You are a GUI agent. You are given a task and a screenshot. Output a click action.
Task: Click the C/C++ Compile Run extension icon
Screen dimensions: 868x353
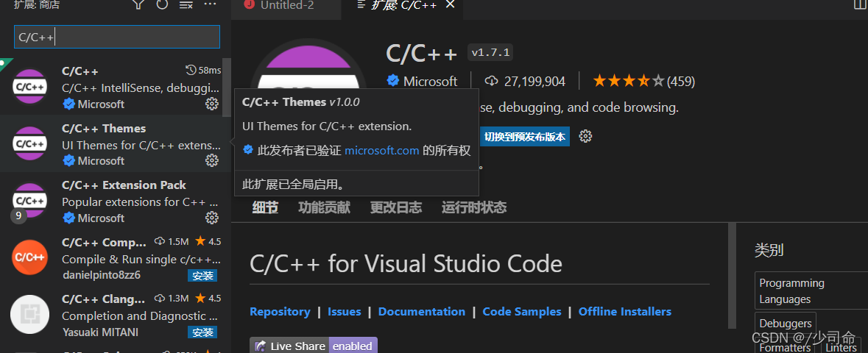[x=30, y=257]
